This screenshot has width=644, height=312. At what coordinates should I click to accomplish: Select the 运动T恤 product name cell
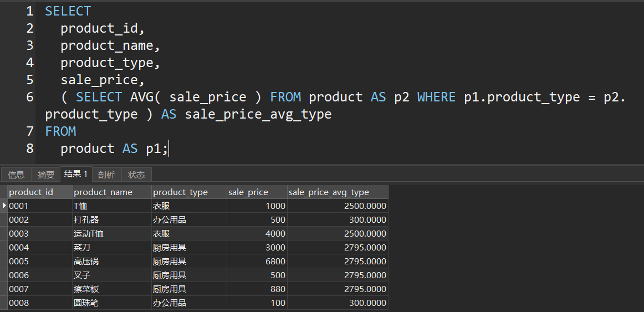click(89, 234)
